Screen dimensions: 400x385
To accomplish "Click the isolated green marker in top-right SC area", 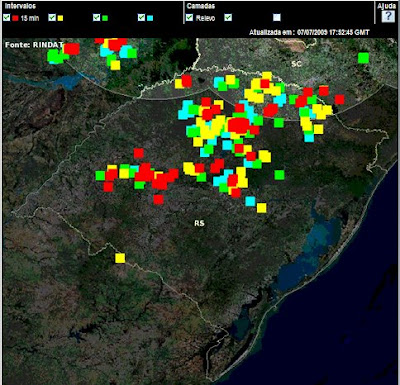I will 363,58.
